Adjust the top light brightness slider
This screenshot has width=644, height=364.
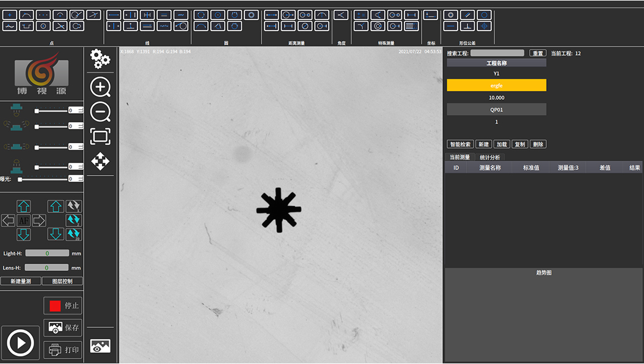[52, 111]
